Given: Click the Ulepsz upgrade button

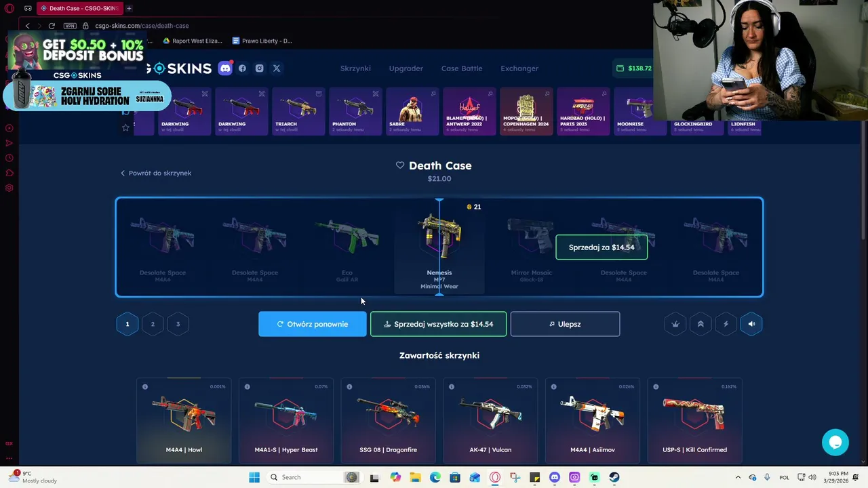Looking at the screenshot, I should click(565, 324).
